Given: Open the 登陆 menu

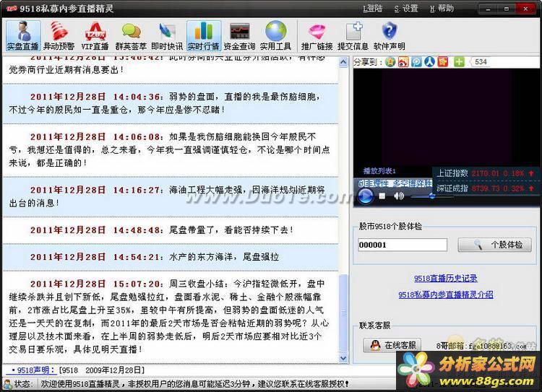Looking at the screenshot, I should coord(373,9).
